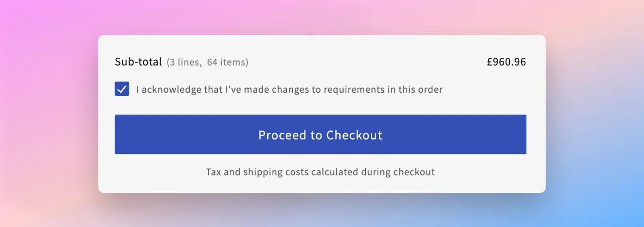
Task: Click the white checkmark icon
Action: (122, 90)
